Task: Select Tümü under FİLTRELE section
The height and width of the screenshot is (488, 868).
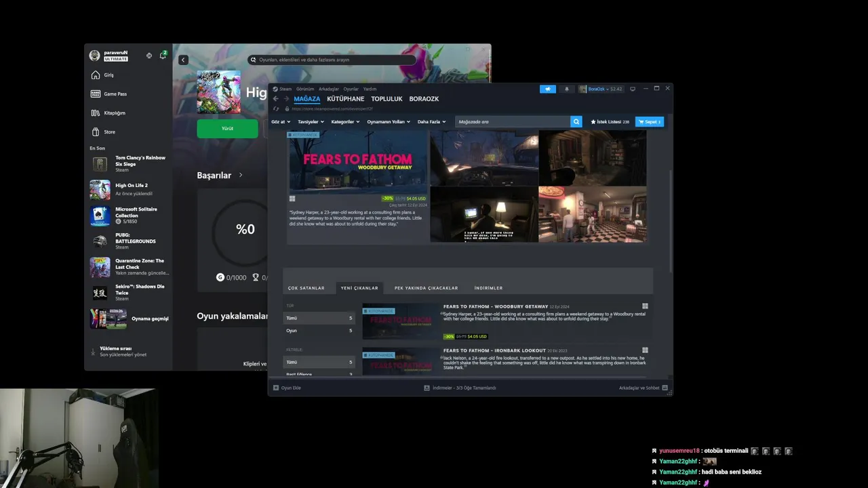Action: pos(319,362)
